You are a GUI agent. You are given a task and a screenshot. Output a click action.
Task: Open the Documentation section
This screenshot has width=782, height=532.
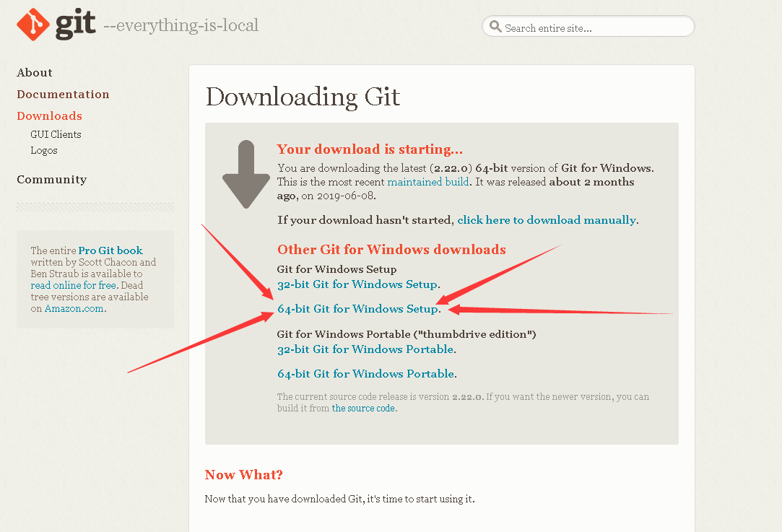pyautogui.click(x=63, y=95)
